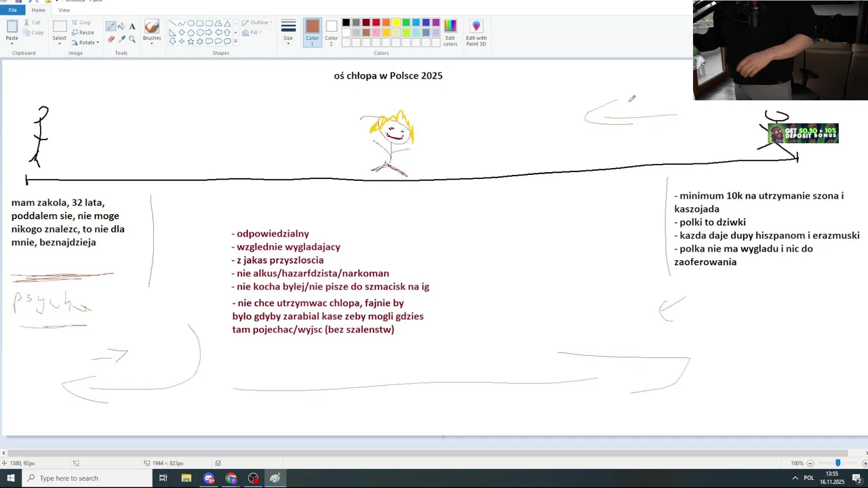Click the zoom out minus button

[810, 463]
